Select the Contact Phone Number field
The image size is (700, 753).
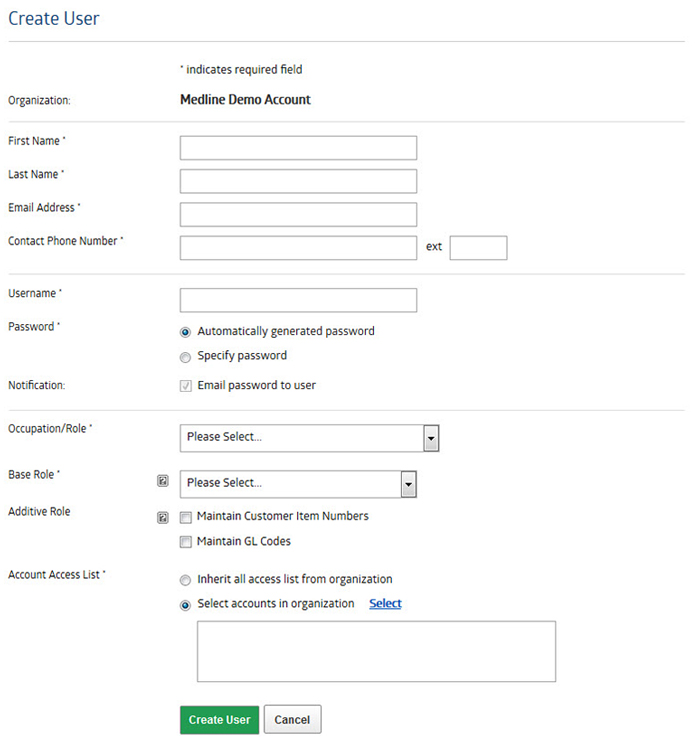pos(298,248)
